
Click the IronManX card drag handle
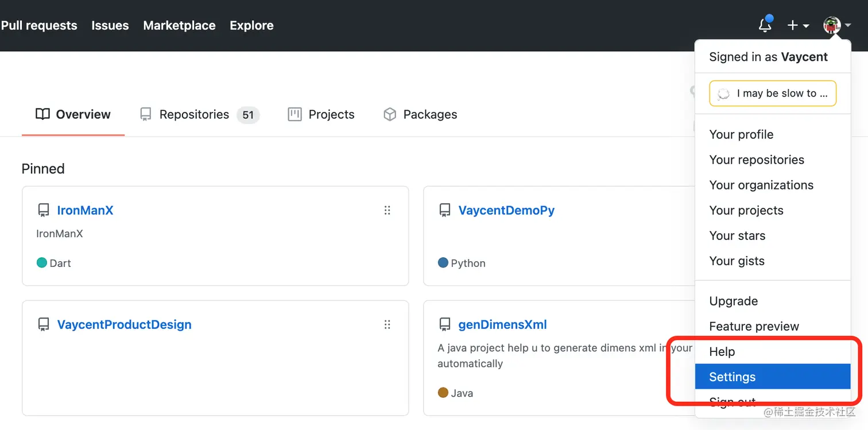387,210
